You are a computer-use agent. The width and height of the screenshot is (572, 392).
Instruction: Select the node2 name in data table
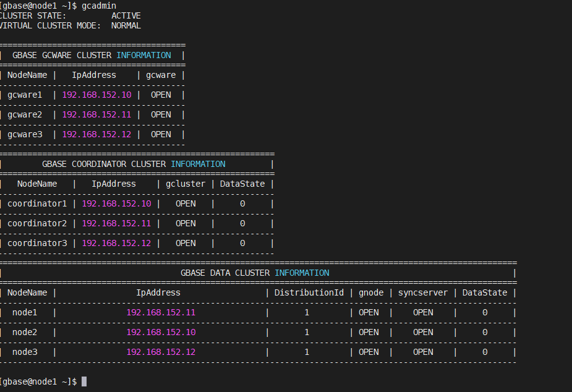pyautogui.click(x=25, y=332)
